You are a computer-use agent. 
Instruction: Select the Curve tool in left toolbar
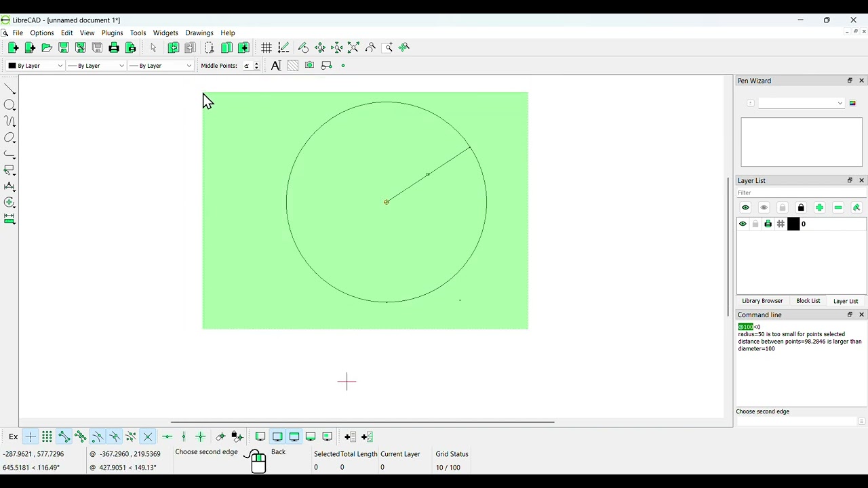point(9,121)
